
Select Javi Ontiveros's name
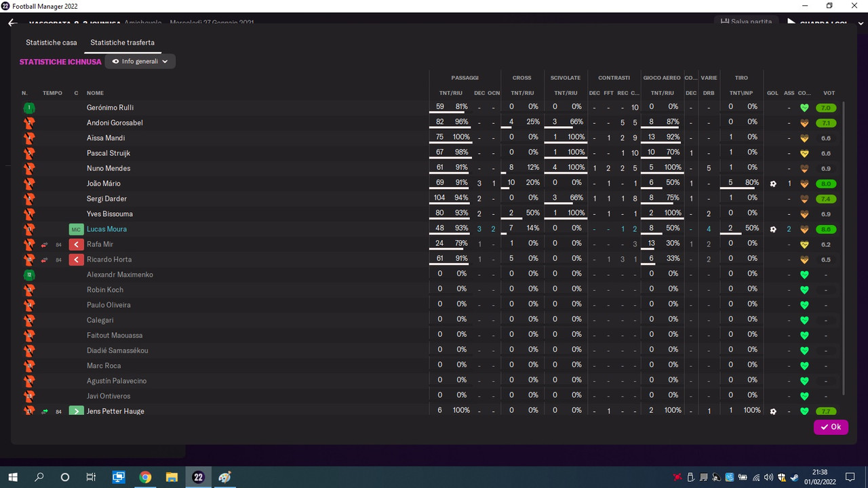tap(108, 396)
